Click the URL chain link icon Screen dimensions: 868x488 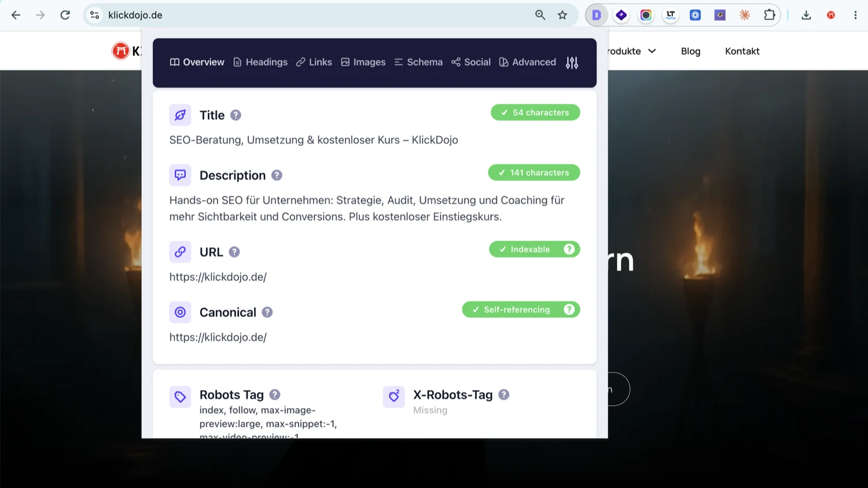tap(180, 252)
